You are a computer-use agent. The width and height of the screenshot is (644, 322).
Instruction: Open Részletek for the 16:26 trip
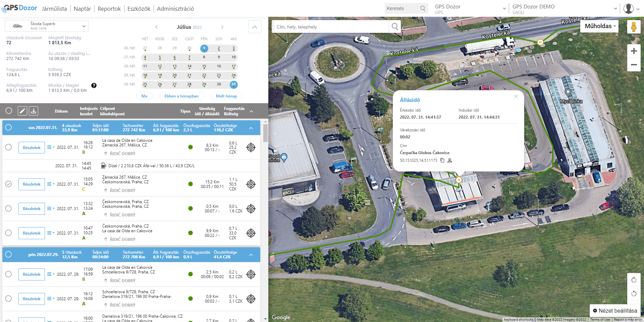32,147
